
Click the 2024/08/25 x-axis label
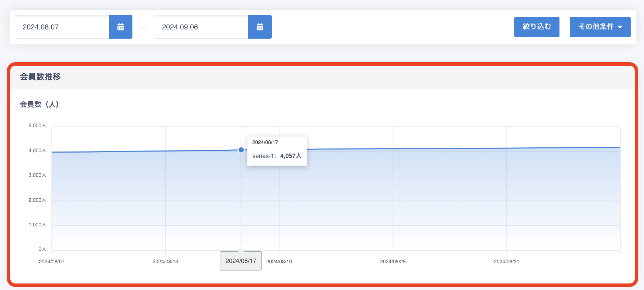(x=393, y=262)
